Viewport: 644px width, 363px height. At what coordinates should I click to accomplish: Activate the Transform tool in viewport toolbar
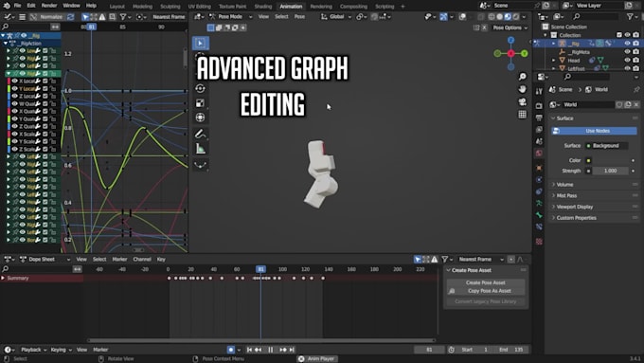point(201,118)
